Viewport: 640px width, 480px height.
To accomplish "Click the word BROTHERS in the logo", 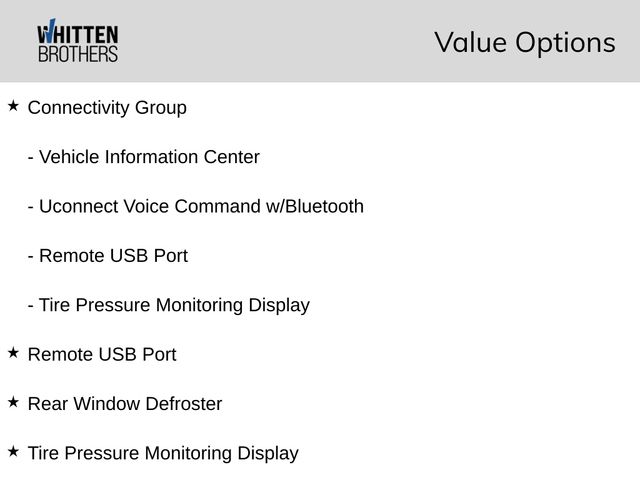I will pos(77,54).
